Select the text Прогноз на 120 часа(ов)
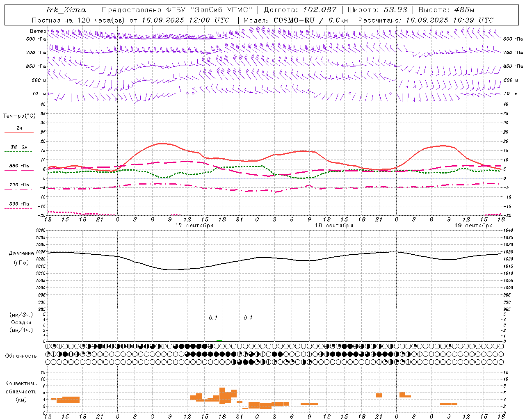The width and height of the screenshot is (525, 420). [x=78, y=20]
